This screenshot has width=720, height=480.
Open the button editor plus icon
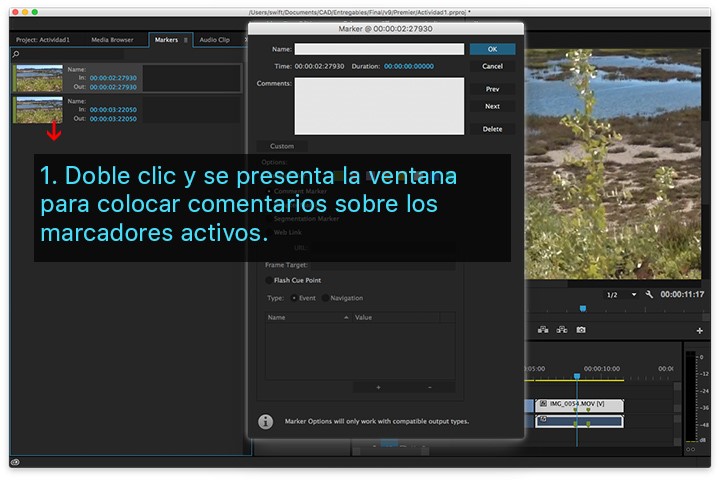tap(699, 331)
